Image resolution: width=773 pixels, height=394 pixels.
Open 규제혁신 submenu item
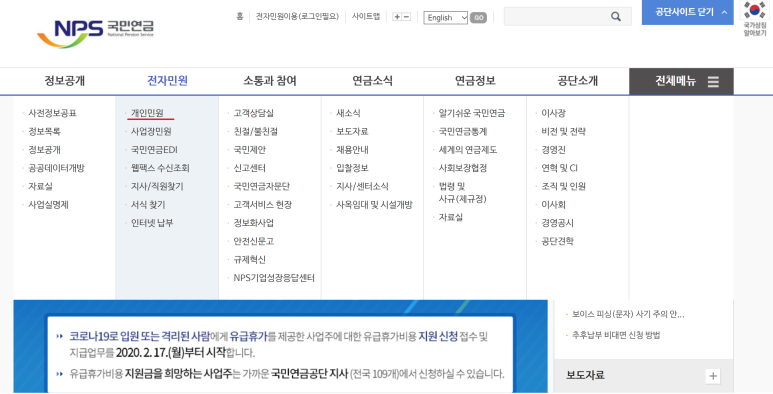[x=249, y=259]
